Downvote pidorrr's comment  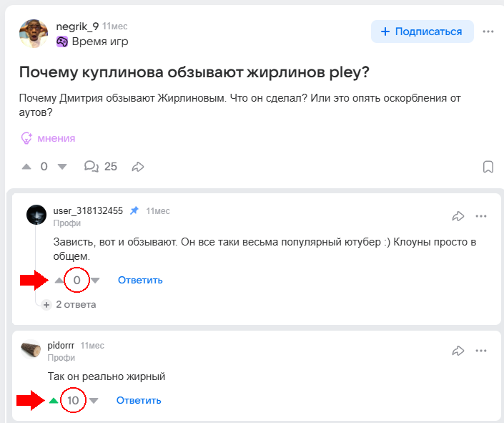click(x=93, y=400)
